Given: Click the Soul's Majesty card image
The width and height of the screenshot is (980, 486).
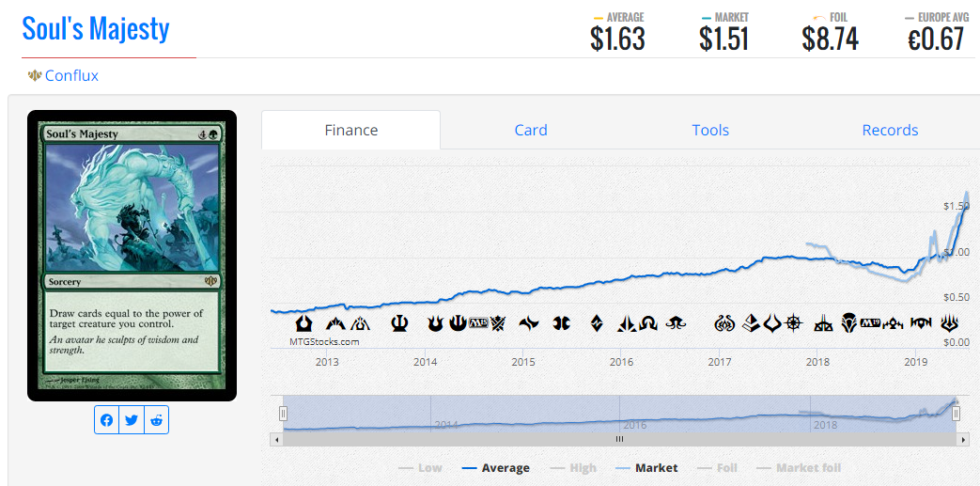Looking at the screenshot, I should pyautogui.click(x=132, y=256).
